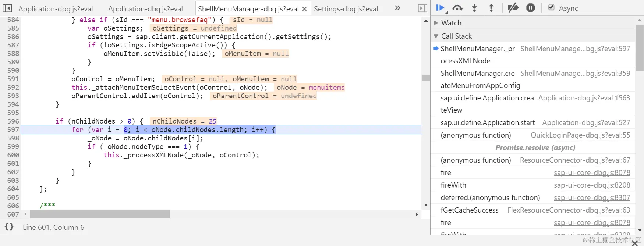Set breakpoint on line 592
644x246 pixels.
(13, 87)
